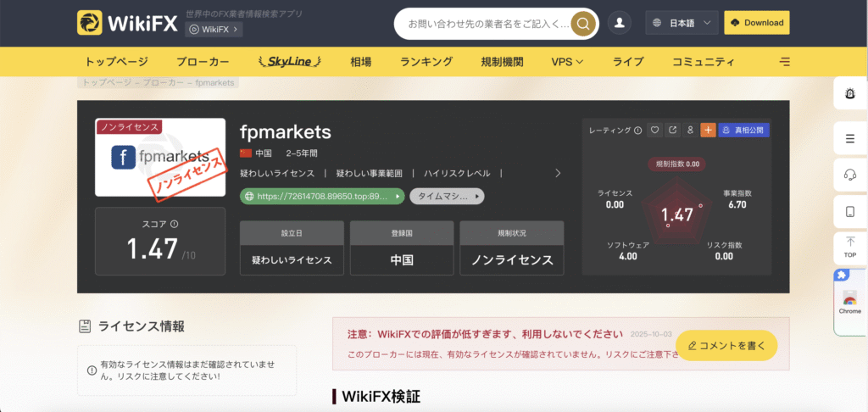Viewport: 868px width, 412px height.
Task: Click the 規制指数 0.00 badge
Action: [677, 164]
